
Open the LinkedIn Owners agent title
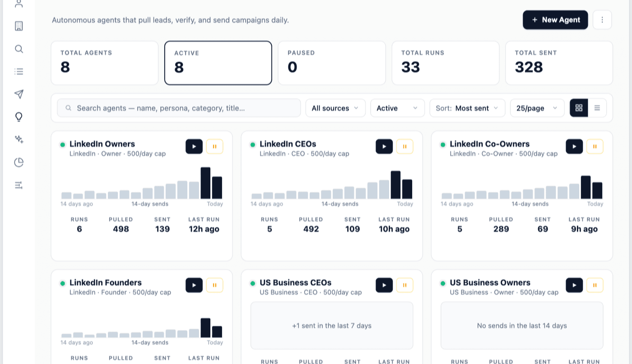click(102, 144)
